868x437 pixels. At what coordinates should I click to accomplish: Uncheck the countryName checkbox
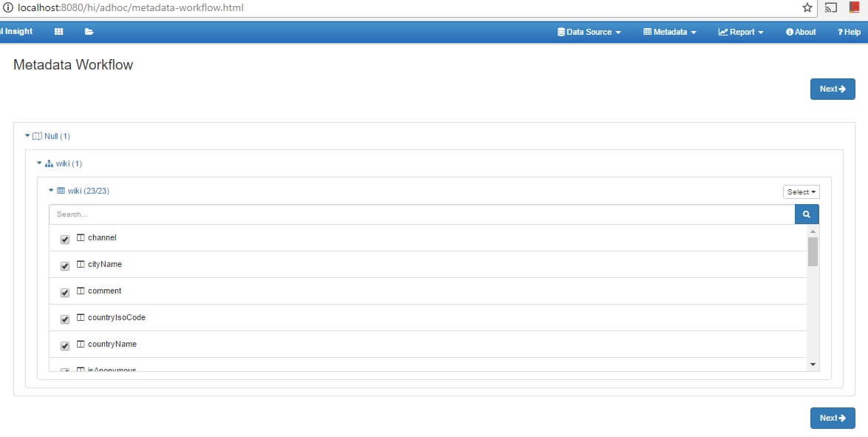[x=65, y=345]
